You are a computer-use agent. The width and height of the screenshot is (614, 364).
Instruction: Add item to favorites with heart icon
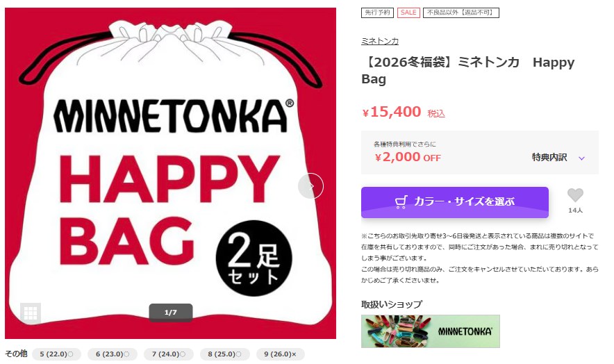[x=575, y=195]
